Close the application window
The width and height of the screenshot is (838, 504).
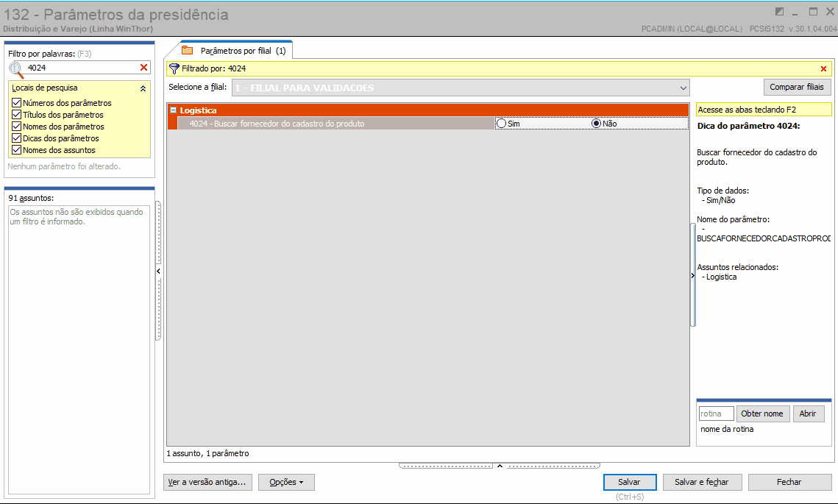pos(830,12)
